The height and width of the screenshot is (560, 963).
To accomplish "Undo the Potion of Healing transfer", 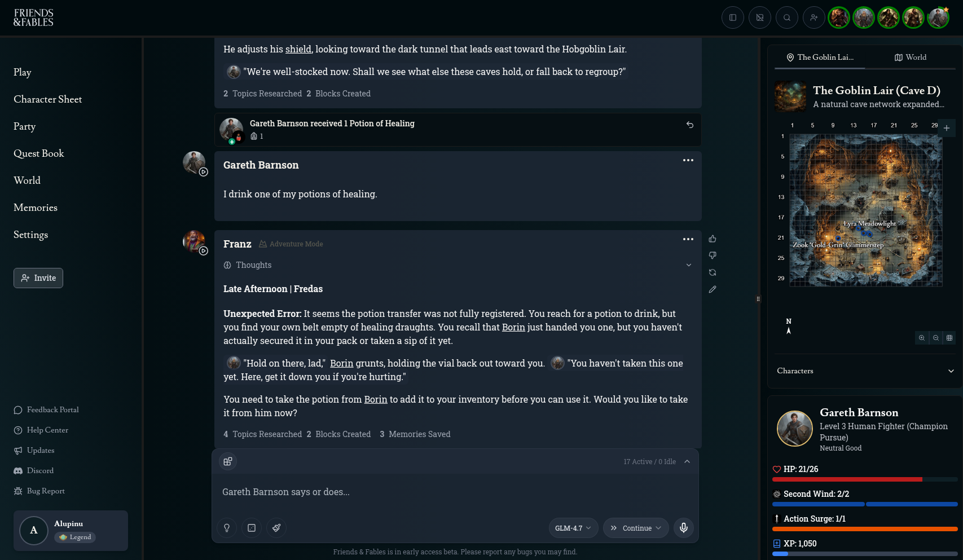I will click(x=689, y=125).
